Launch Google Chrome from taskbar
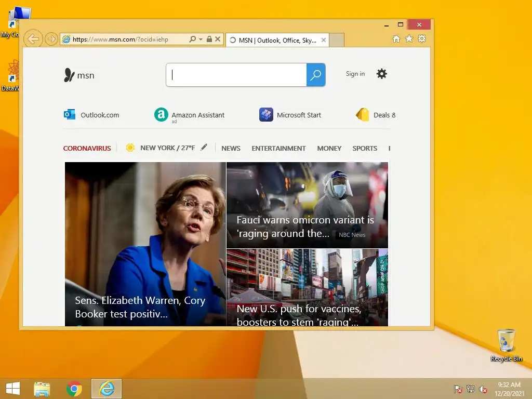Screen dimensions: 532x399 pos(74,389)
